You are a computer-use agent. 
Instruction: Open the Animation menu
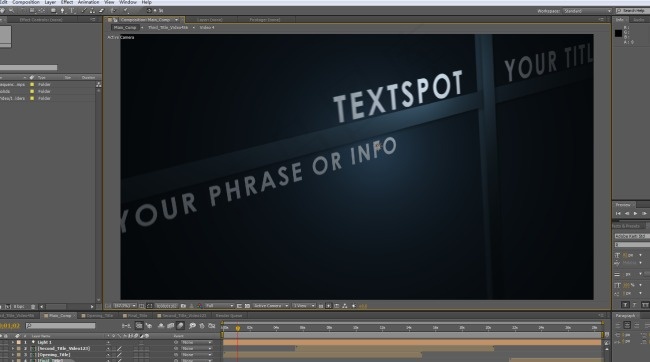88,2
